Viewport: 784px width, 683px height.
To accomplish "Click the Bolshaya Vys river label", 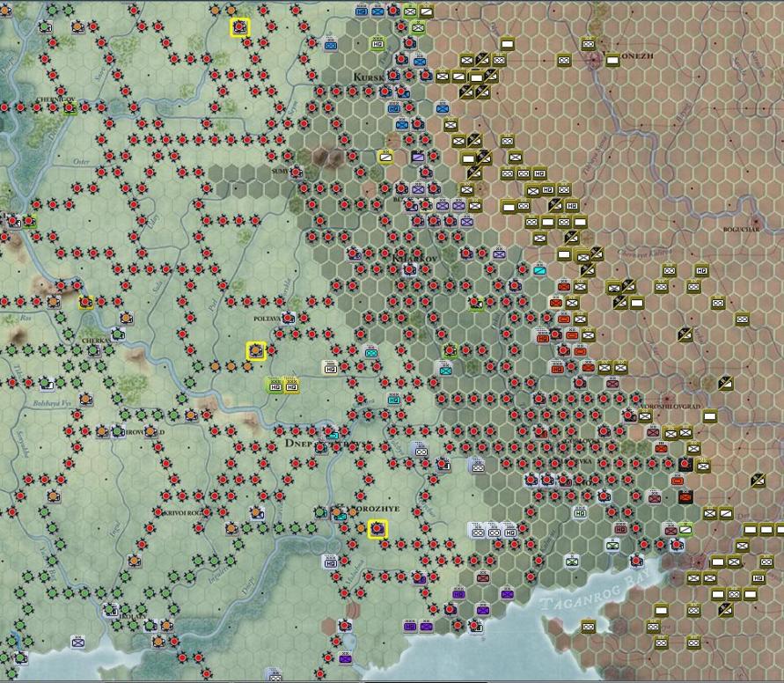I will 52,403.
